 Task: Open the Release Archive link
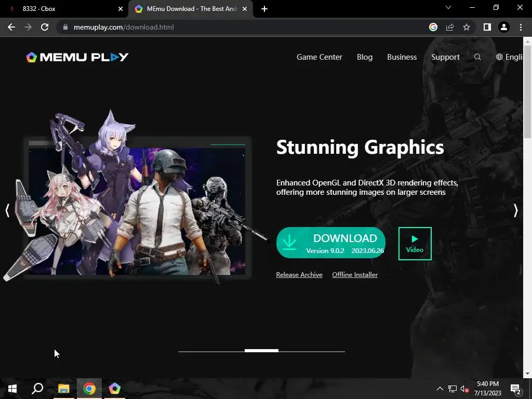pyautogui.click(x=299, y=275)
